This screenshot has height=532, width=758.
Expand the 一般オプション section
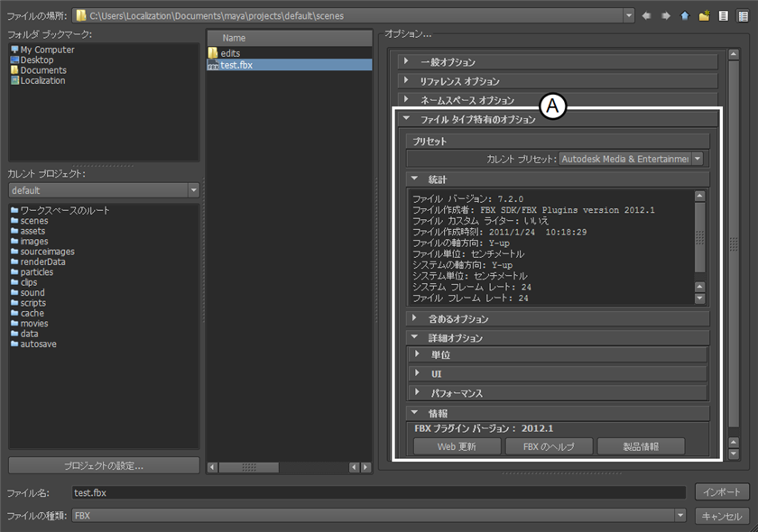pyautogui.click(x=447, y=62)
